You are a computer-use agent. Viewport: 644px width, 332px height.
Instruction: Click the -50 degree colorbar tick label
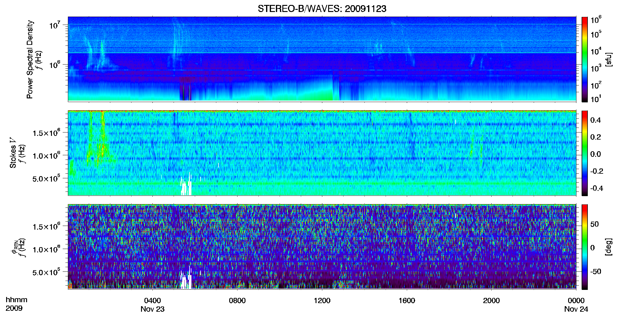point(596,272)
